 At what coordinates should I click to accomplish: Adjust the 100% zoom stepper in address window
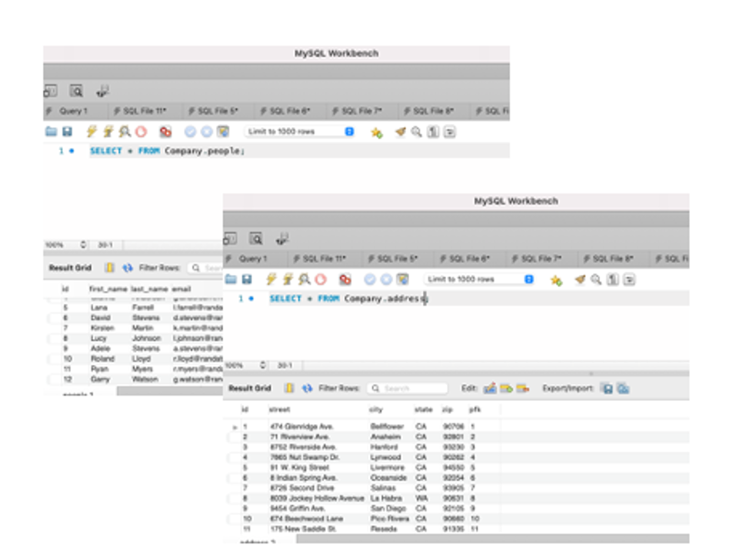click(263, 366)
